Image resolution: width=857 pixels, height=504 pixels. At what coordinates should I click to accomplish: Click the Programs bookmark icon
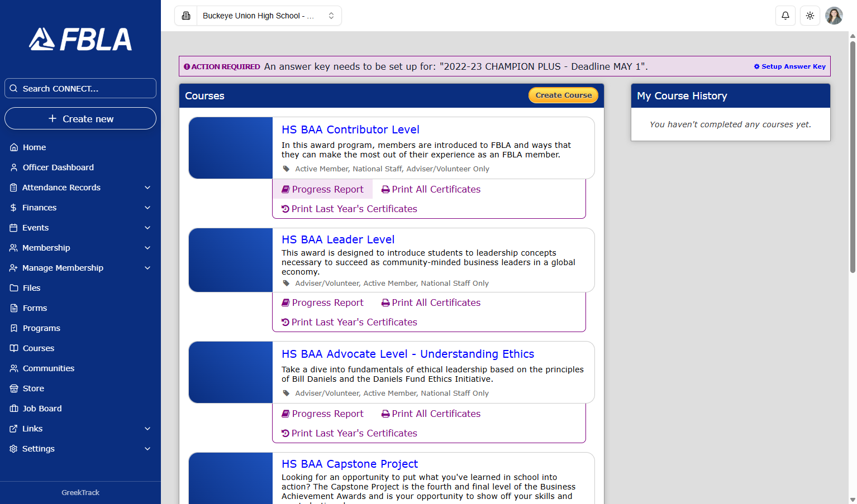(x=14, y=328)
